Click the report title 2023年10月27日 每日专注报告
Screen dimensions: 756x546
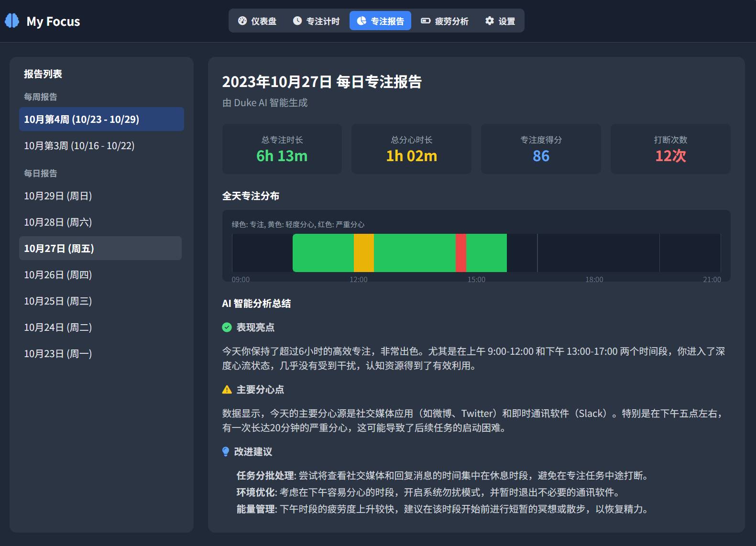coord(322,82)
